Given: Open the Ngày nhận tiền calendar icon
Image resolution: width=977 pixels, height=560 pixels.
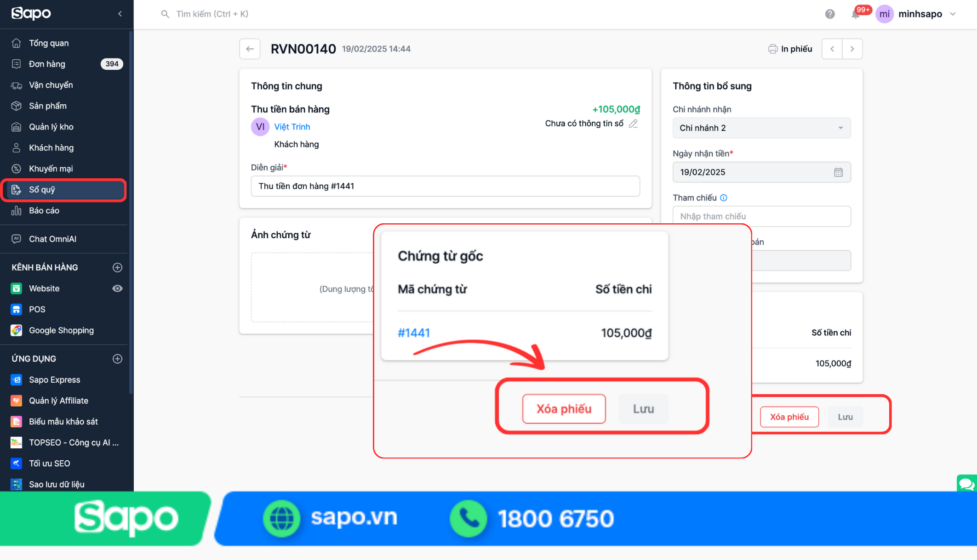Looking at the screenshot, I should 839,172.
